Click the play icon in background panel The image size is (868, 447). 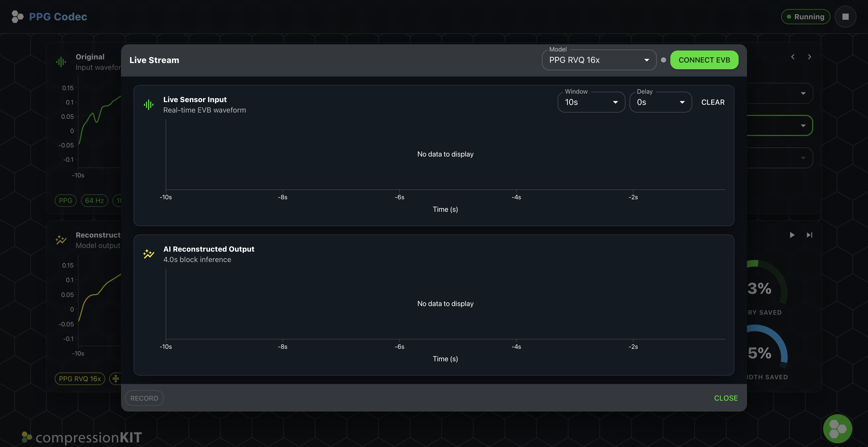click(x=792, y=235)
